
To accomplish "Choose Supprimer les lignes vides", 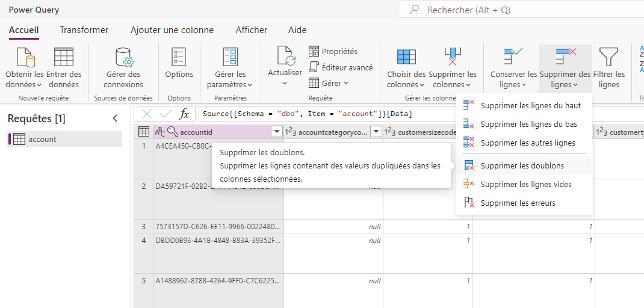I will 524,185.
